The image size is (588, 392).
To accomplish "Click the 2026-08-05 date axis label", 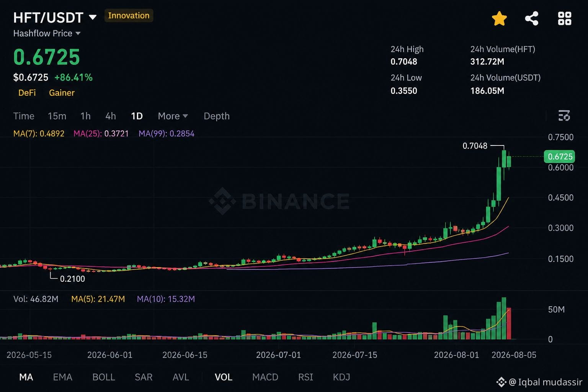I will coord(514,355).
